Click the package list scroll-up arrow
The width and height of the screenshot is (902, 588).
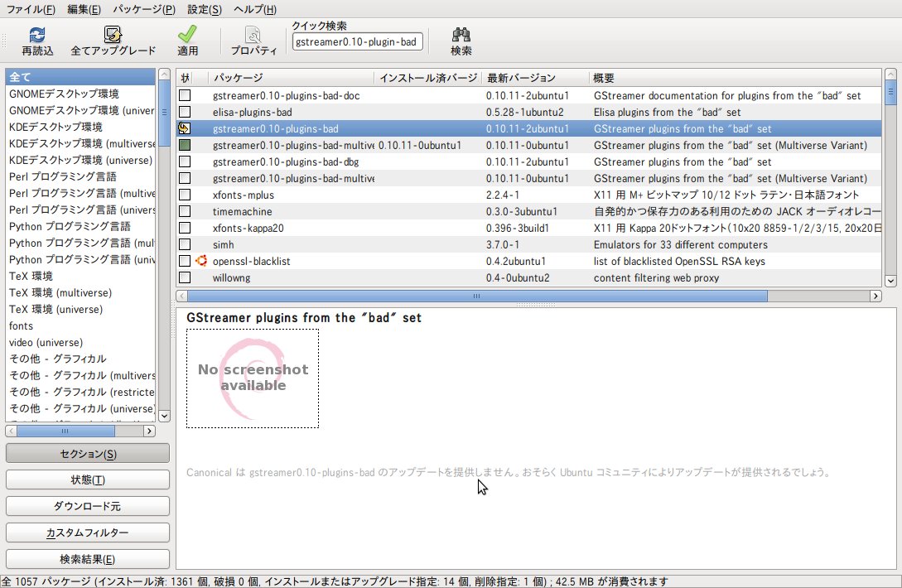(x=890, y=75)
